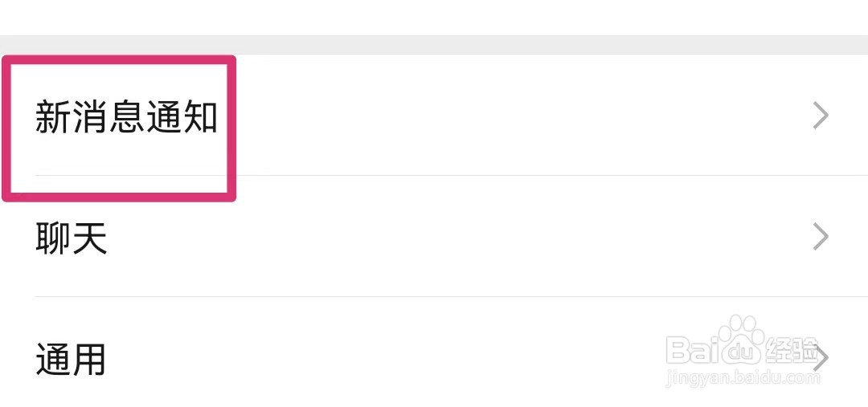Expand the 聊天 row via its arrow
868x407 pixels.
click(x=821, y=237)
